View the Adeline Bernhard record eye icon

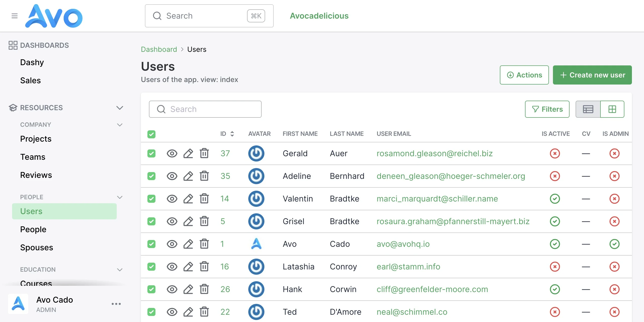[x=172, y=176]
